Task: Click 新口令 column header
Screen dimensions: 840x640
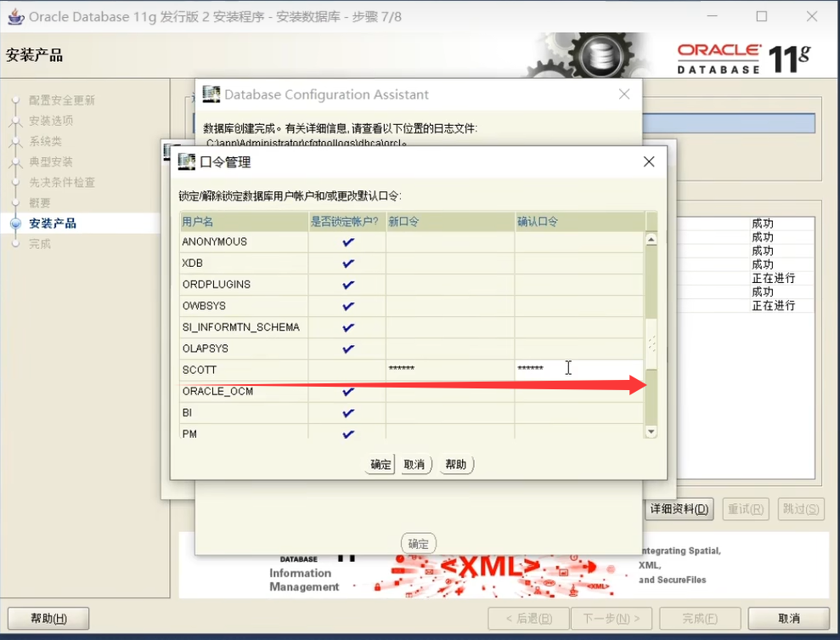Action: [x=450, y=221]
